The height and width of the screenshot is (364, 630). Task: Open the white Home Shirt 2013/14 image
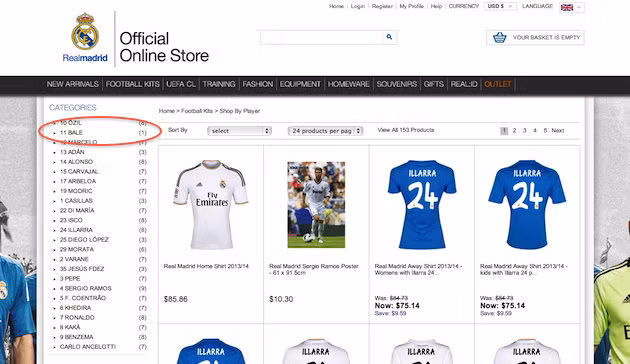click(x=211, y=204)
